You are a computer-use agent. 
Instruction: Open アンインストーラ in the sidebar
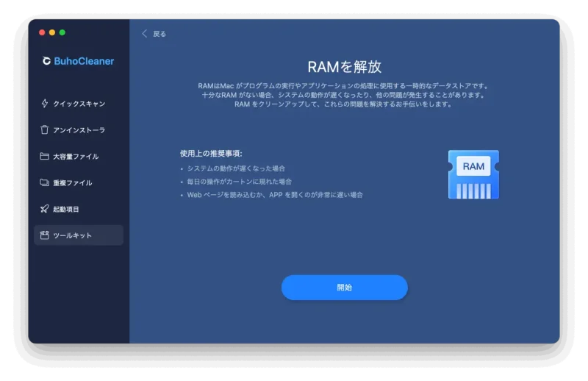(79, 130)
